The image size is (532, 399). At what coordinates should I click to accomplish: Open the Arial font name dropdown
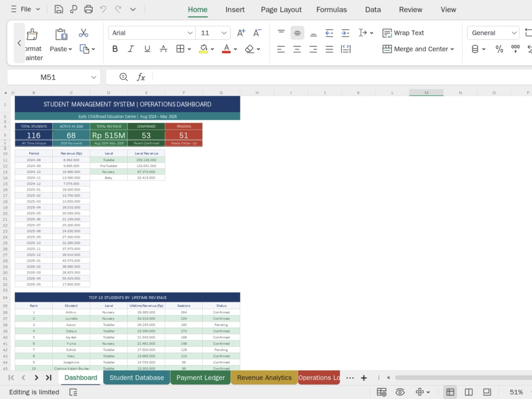(190, 33)
